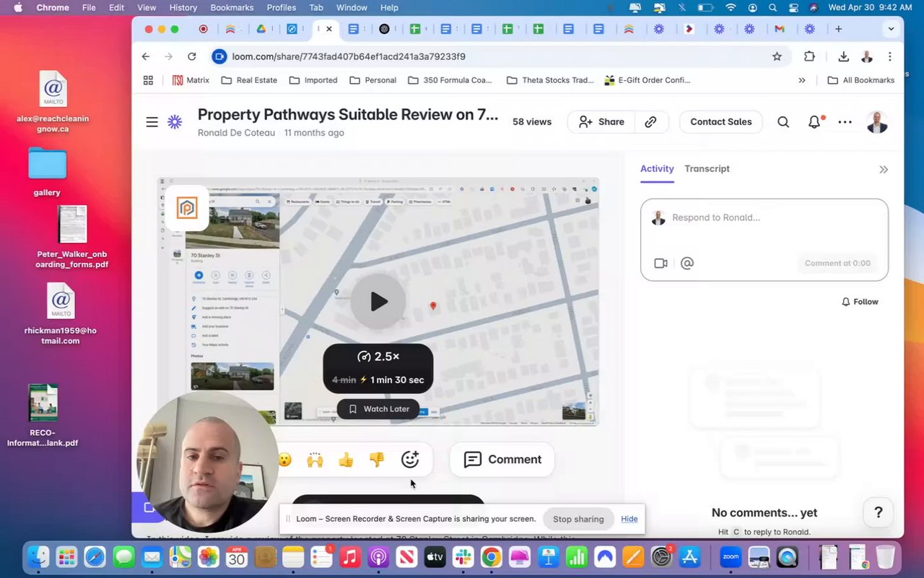Open a new Chrome tab

click(838, 29)
